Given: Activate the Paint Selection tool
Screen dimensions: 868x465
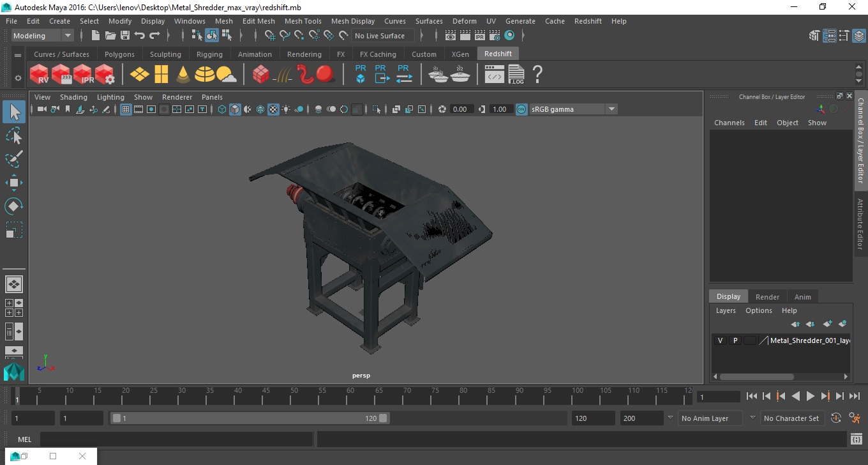Looking at the screenshot, I should [14, 159].
